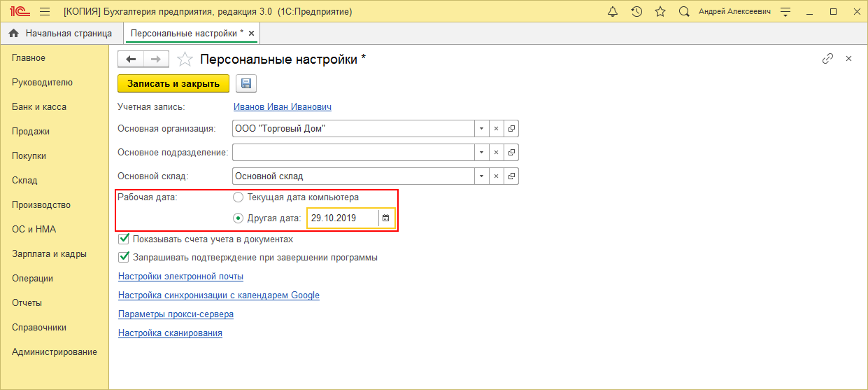Select Другая дата radio button

(239, 218)
